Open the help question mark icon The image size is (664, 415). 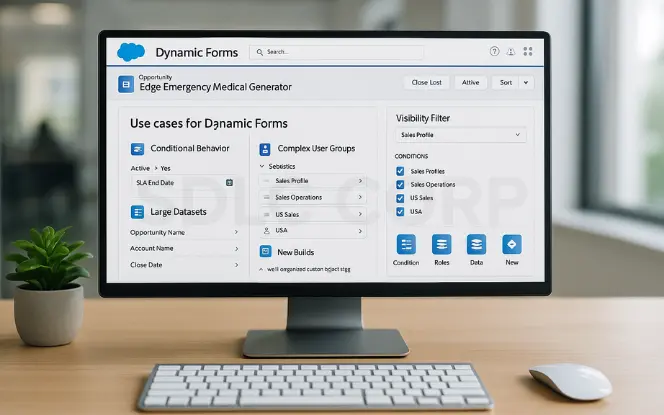pyautogui.click(x=494, y=51)
